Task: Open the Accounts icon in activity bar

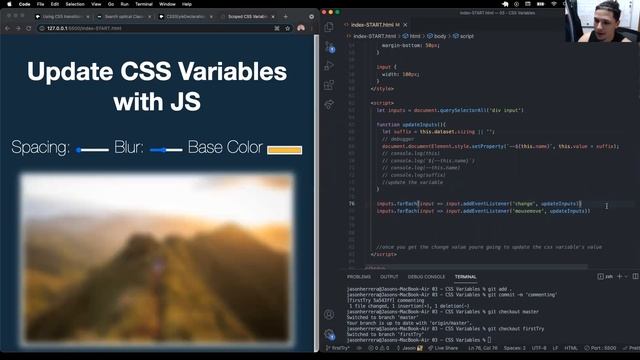Action: click(x=329, y=314)
